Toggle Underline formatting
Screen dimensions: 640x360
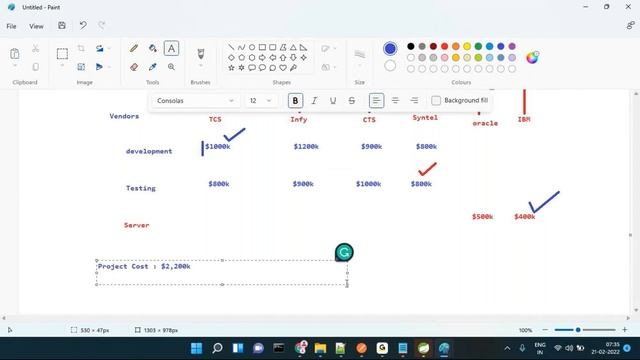333,100
